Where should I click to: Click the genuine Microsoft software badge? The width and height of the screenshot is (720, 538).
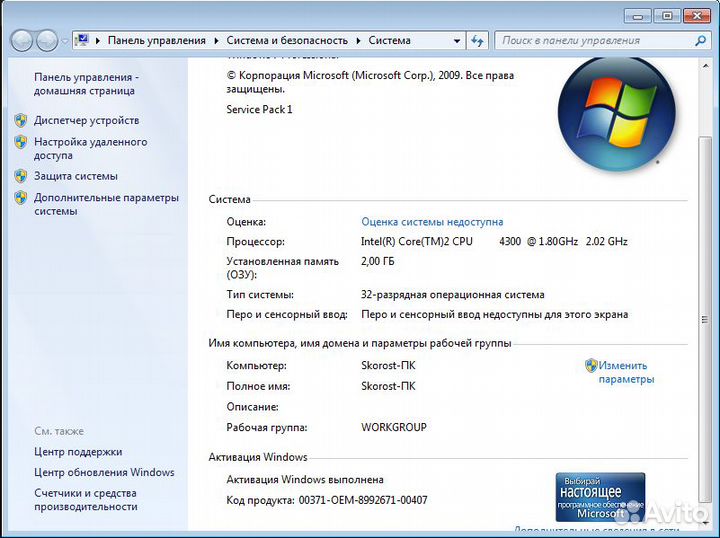click(600, 497)
